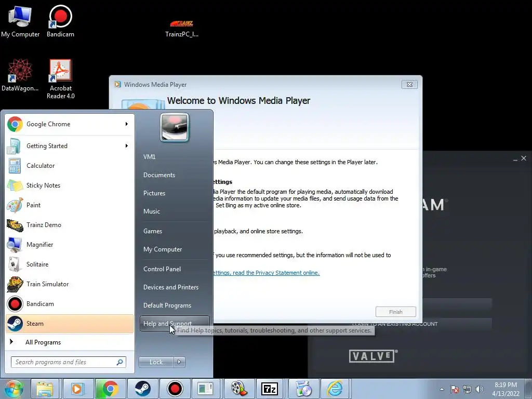The height and width of the screenshot is (399, 532).
Task: Open Music from Start menu
Action: 175,211
